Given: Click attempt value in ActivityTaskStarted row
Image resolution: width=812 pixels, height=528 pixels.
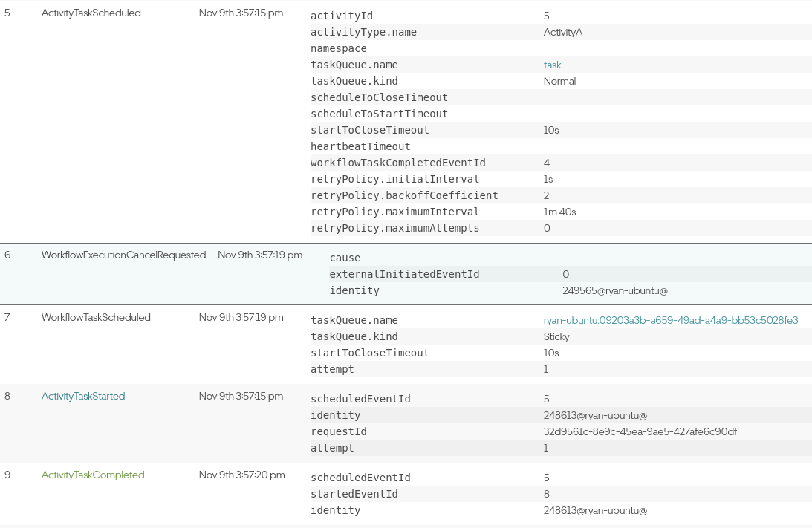Looking at the screenshot, I should [546, 448].
